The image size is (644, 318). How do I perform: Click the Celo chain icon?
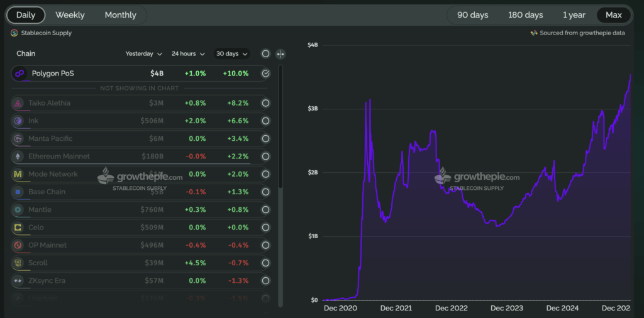[17, 228]
